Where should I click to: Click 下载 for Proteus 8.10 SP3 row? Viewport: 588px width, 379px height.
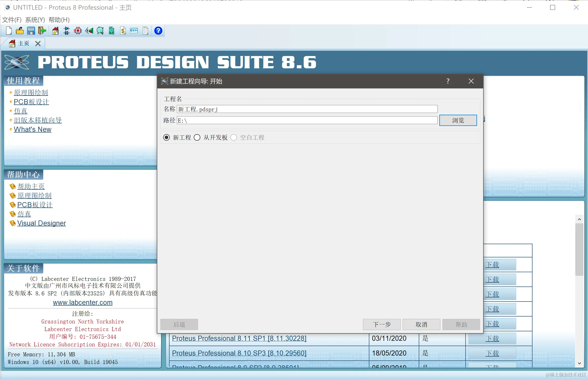tap(492, 353)
